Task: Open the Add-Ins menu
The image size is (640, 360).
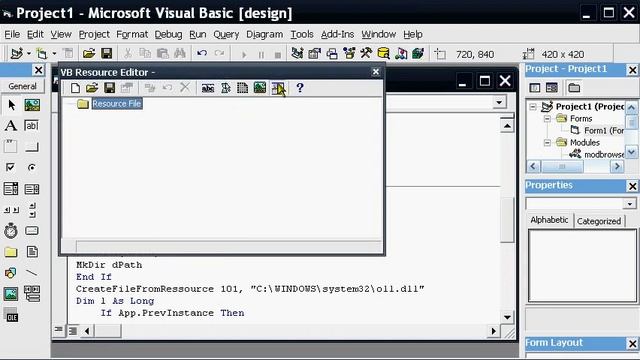Action: point(337,34)
